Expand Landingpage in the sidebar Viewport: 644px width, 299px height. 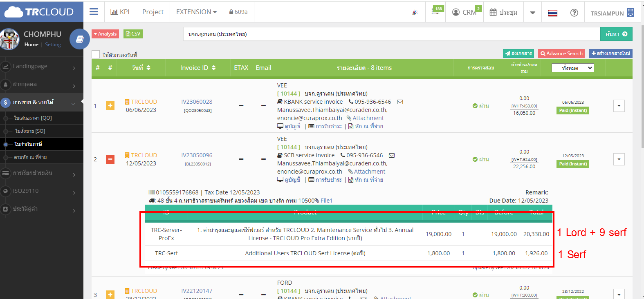pos(42,66)
